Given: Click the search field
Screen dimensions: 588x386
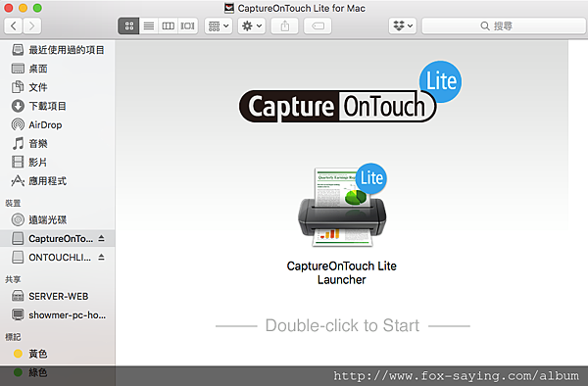Looking at the screenshot, I should [x=504, y=25].
